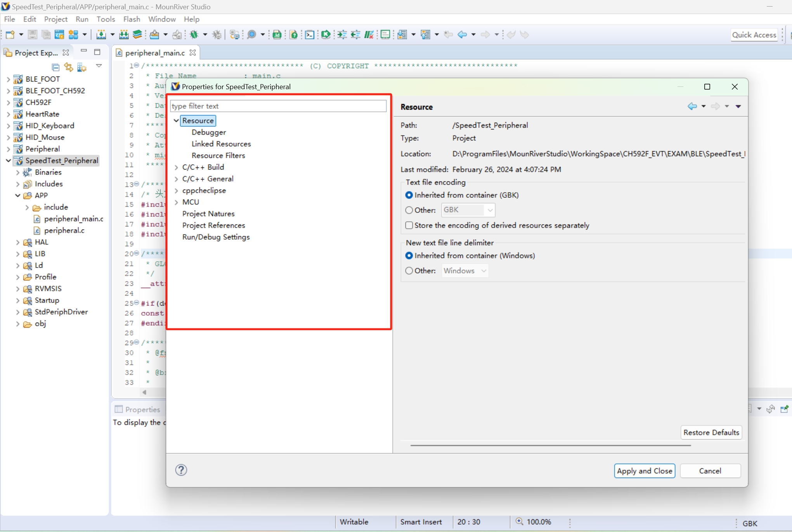This screenshot has height=532, width=792.
Task: Click the Quick Access search field
Action: 754,35
